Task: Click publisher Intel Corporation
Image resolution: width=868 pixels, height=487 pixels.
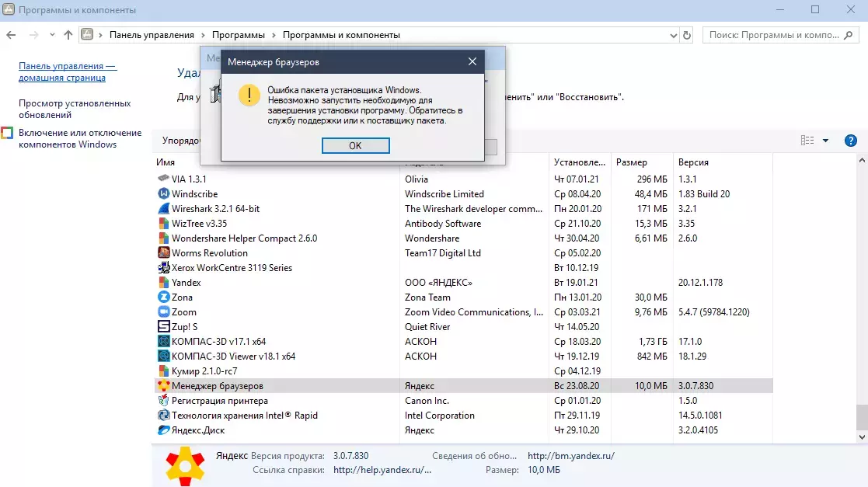Action: (440, 415)
